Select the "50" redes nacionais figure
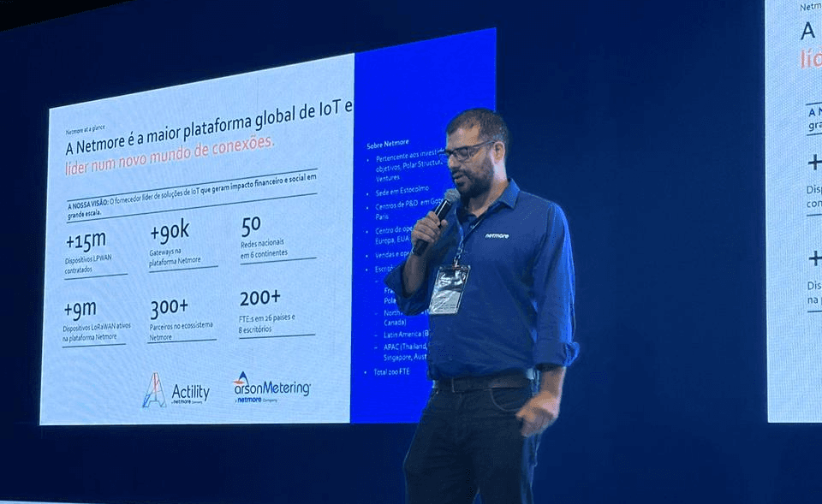The height and width of the screenshot is (504, 822). [x=251, y=226]
